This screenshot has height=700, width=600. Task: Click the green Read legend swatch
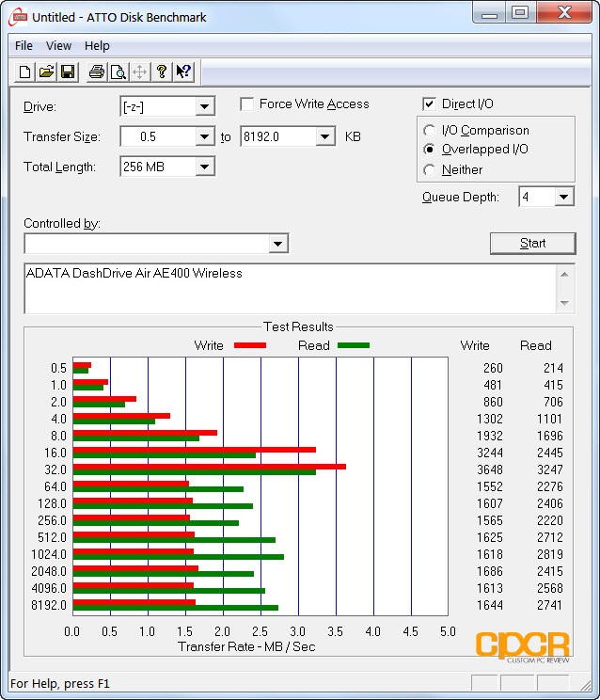(354, 345)
